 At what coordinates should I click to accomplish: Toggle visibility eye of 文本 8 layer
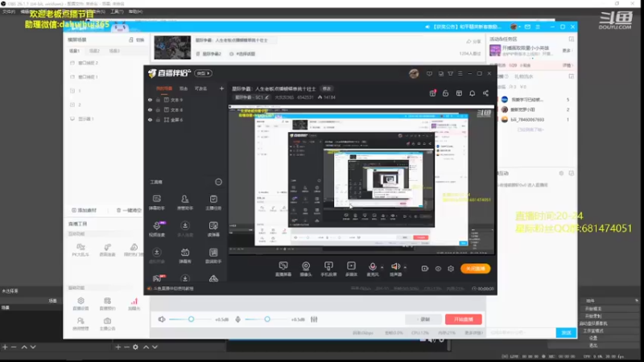(x=150, y=110)
